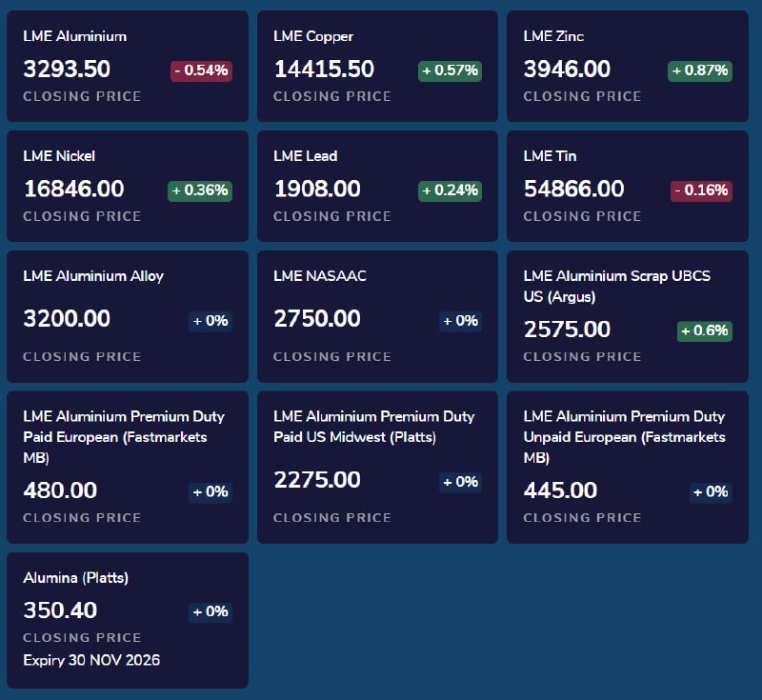Viewport: 762px width, 700px height.
Task: Select the -0.54% Aluminium change badge
Action: 201,70
